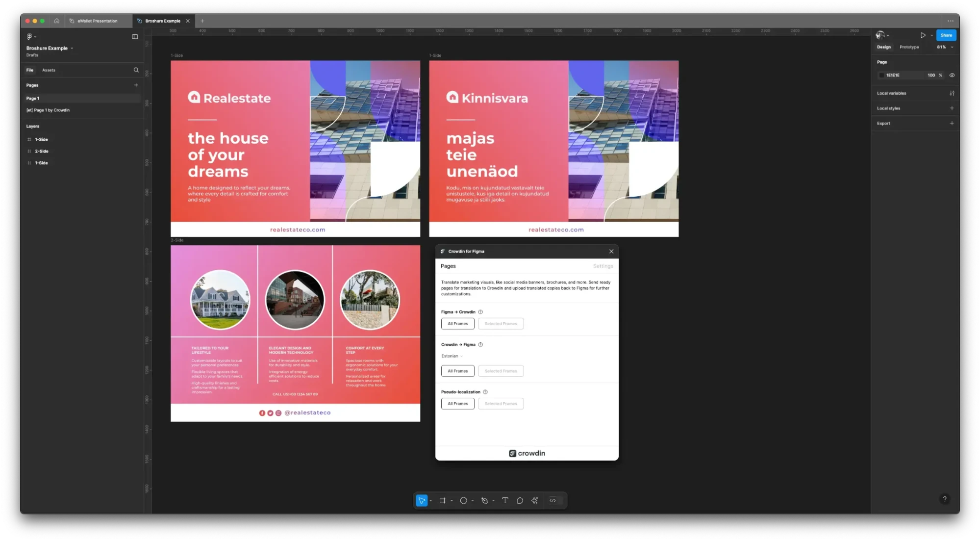Open zoom level 81% dropdown
The width and height of the screenshot is (980, 541).
pyautogui.click(x=945, y=47)
